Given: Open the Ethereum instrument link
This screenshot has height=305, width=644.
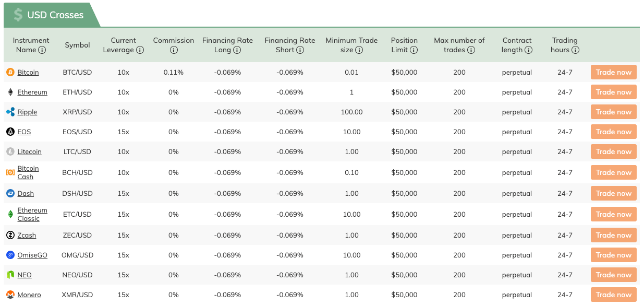Looking at the screenshot, I should (x=32, y=92).
